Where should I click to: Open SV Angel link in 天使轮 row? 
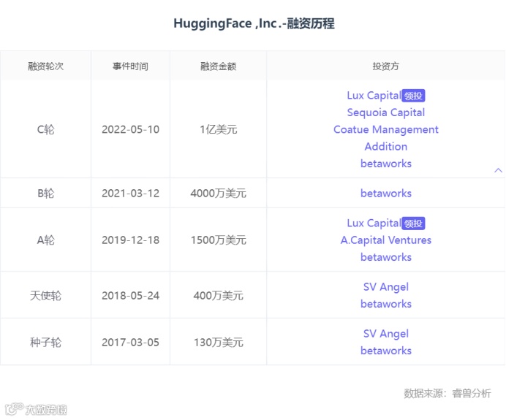[x=385, y=287]
